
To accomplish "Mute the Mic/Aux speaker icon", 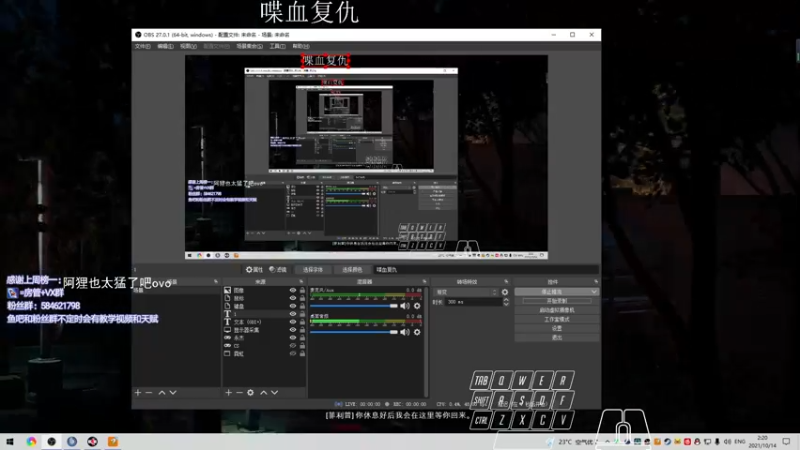I will 405,306.
